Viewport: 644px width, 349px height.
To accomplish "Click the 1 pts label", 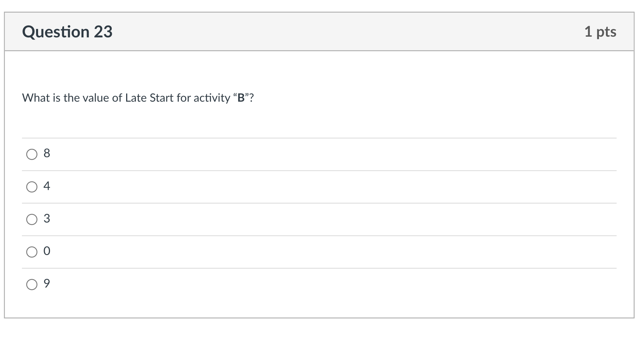I will click(x=601, y=31).
